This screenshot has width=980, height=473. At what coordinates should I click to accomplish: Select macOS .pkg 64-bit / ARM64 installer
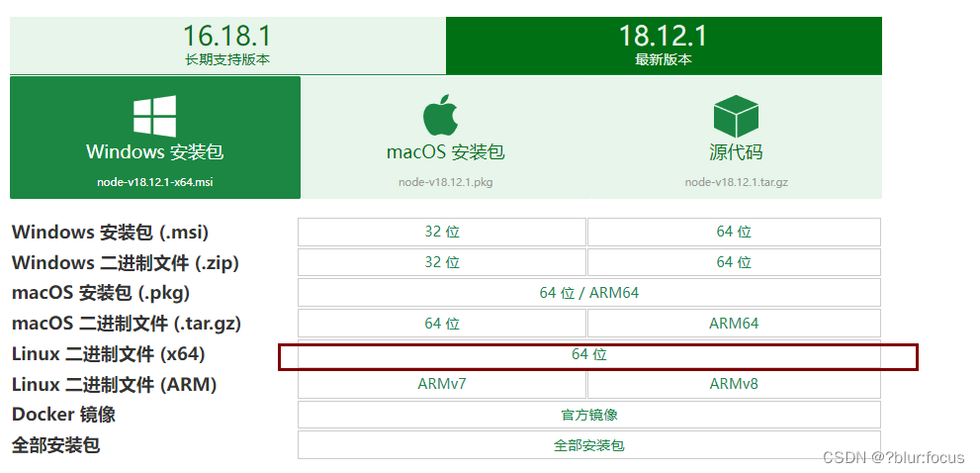[x=589, y=293]
